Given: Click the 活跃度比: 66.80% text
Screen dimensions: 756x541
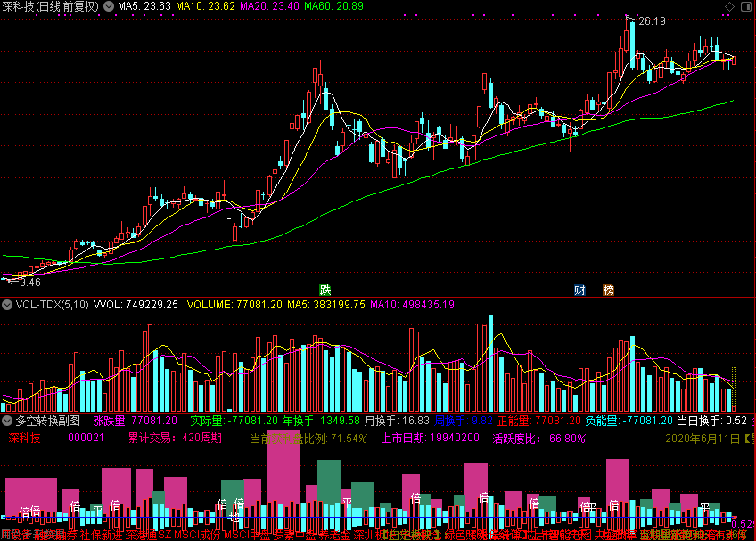Looking at the screenshot, I should click(539, 439).
